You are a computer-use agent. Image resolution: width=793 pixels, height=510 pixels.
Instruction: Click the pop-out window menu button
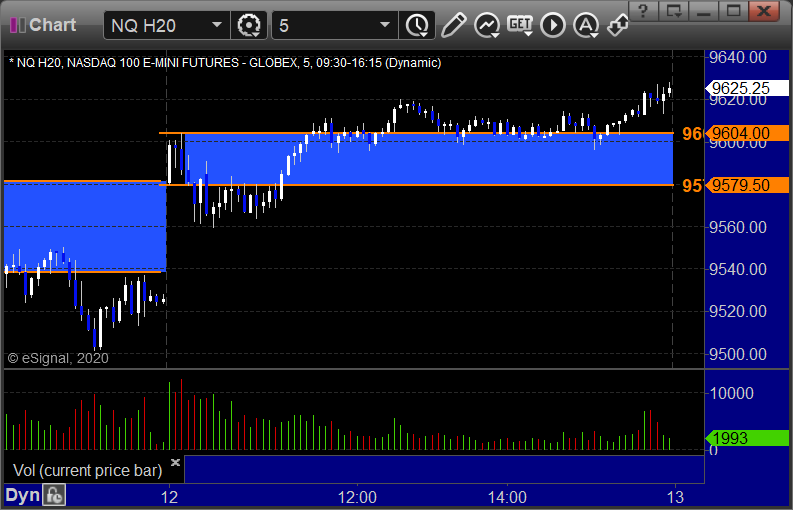674,11
